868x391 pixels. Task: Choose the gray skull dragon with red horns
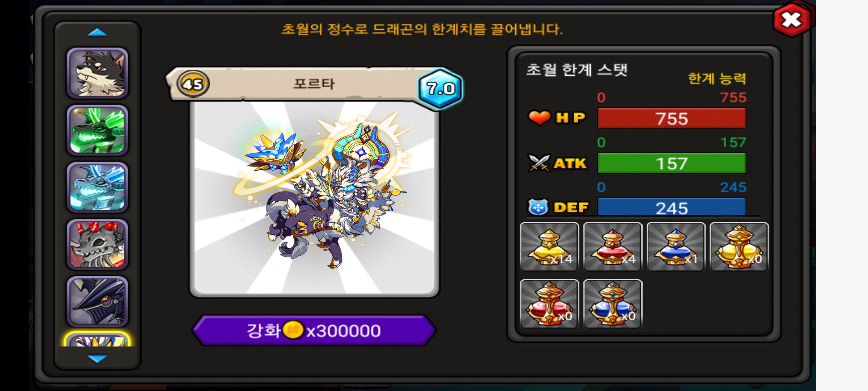(x=97, y=244)
